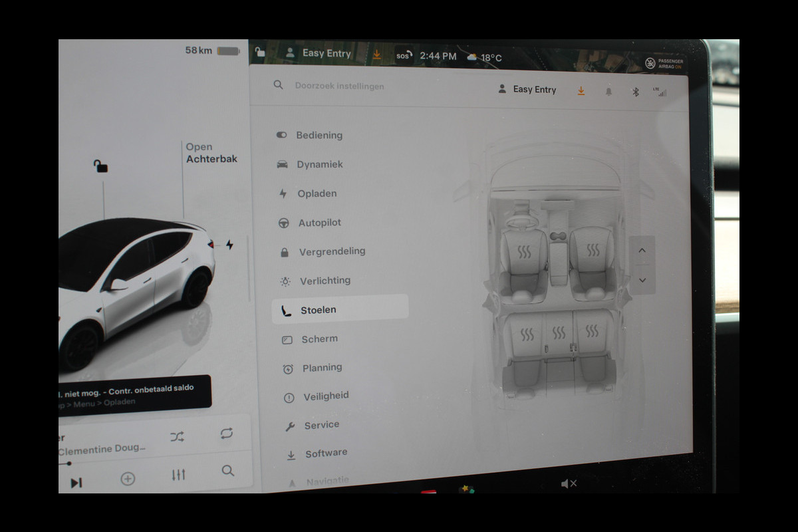798x532 pixels.
Task: Click the media search magnifier icon
Action: pyautogui.click(x=228, y=471)
